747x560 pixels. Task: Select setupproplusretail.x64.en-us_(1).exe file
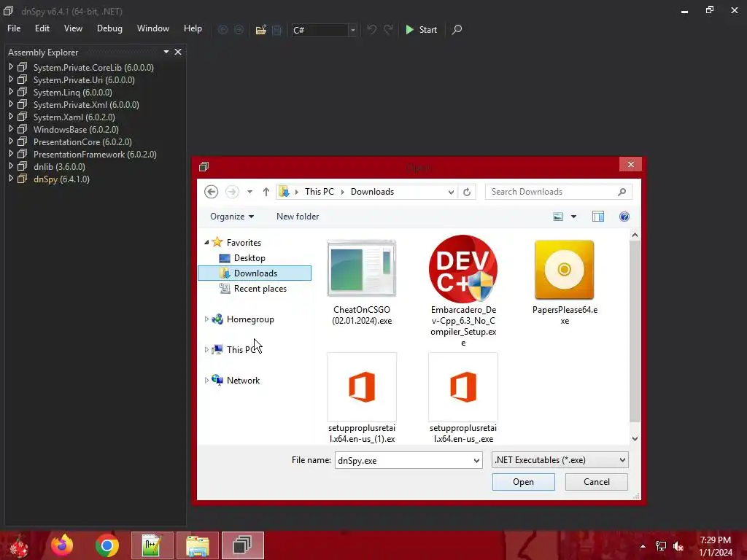[362, 398]
